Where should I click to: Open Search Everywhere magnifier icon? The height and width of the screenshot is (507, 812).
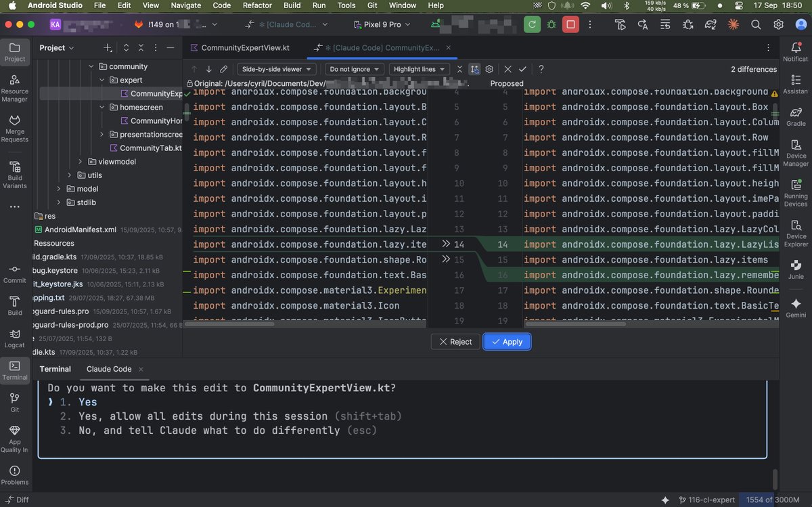(756, 24)
